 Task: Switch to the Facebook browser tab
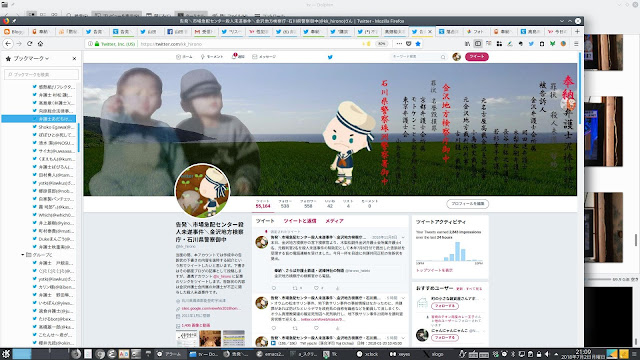click(x=177, y=31)
